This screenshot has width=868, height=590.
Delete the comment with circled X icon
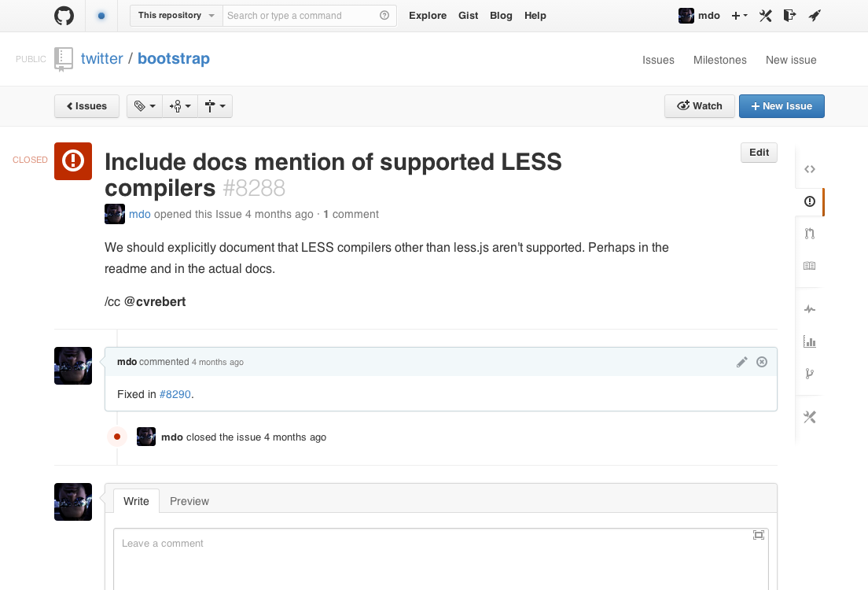[762, 362]
